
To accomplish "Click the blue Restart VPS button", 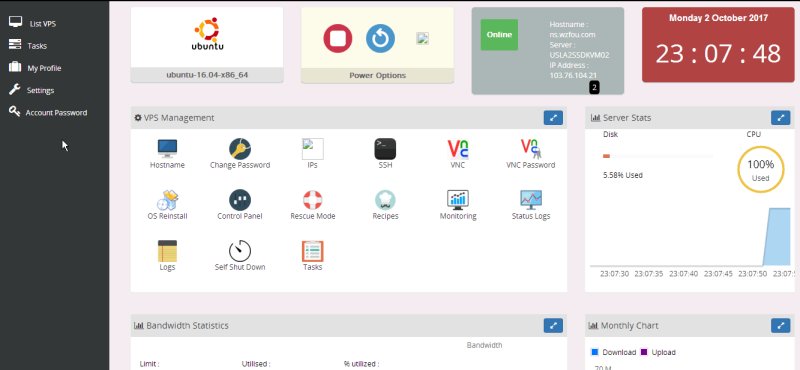I will pyautogui.click(x=380, y=38).
